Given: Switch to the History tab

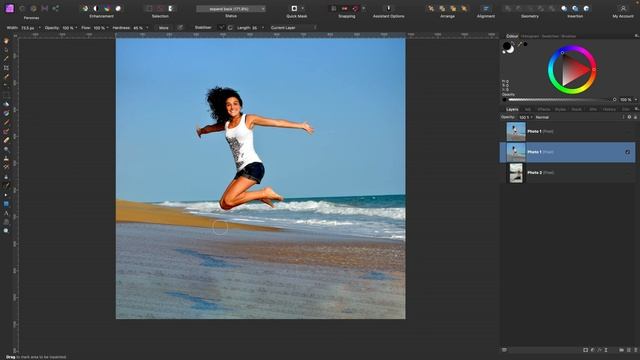Looking at the screenshot, I should click(x=609, y=109).
